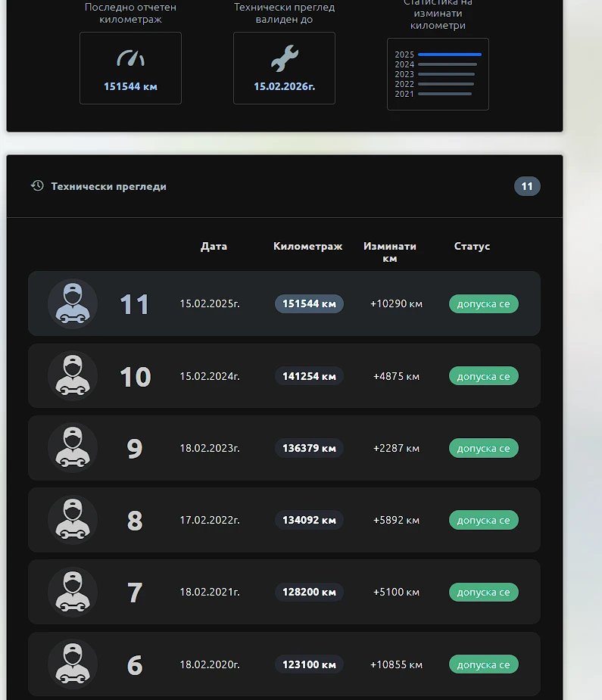The height and width of the screenshot is (700, 602).
Task: Click the Статус column header
Action: (x=472, y=246)
